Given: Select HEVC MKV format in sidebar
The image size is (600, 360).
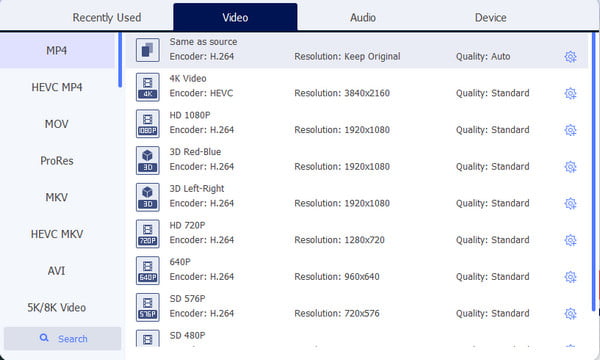Looking at the screenshot, I should [57, 234].
